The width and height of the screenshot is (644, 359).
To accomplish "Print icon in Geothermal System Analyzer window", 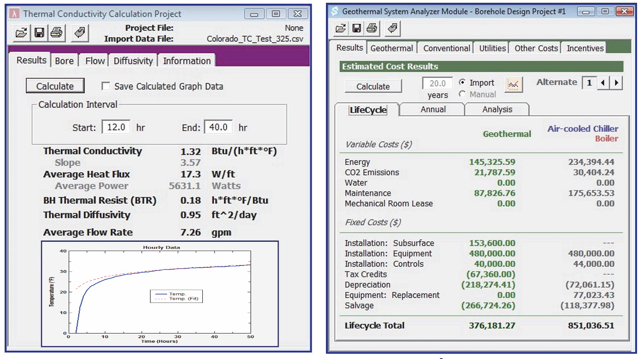I will (x=372, y=29).
